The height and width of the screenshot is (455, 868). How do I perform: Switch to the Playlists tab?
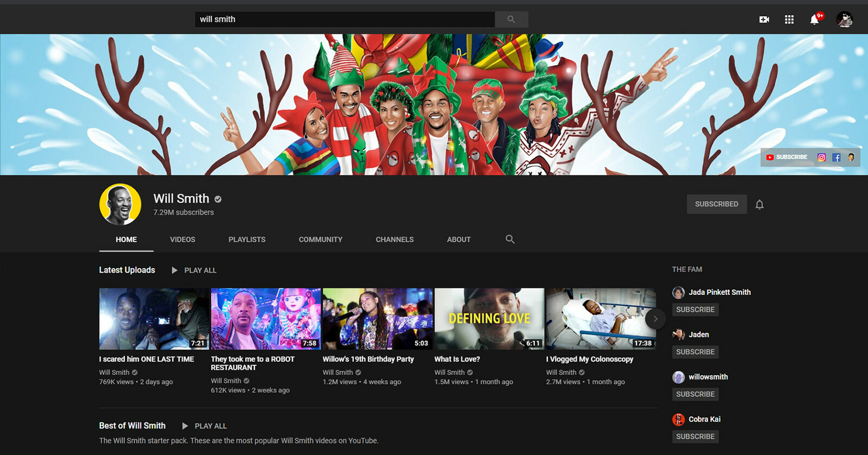[247, 239]
